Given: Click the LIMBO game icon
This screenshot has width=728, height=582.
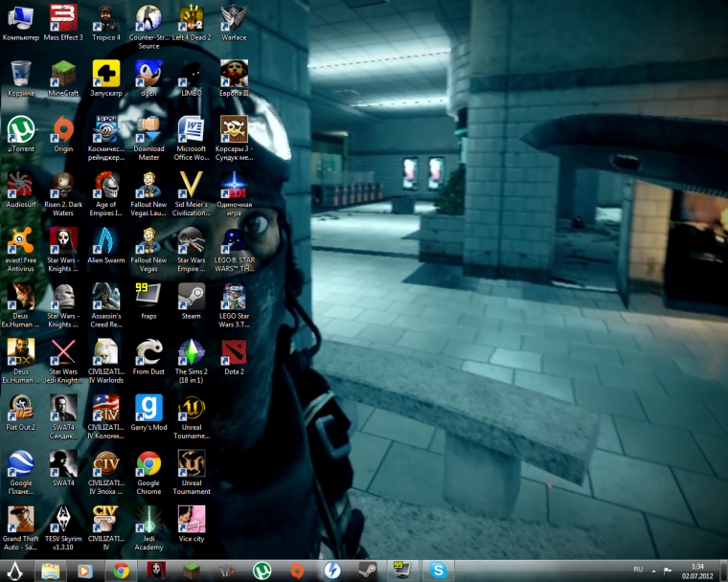Looking at the screenshot, I should pos(192,74).
